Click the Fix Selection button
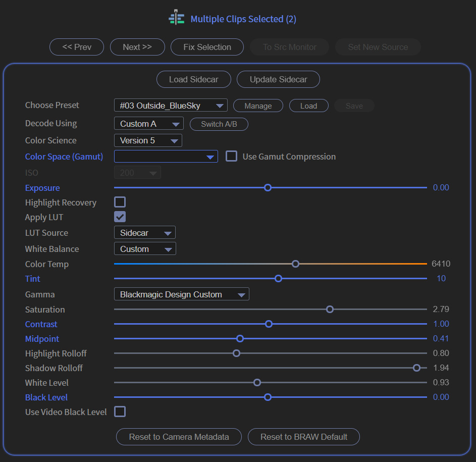The width and height of the screenshot is (476, 462). [207, 47]
